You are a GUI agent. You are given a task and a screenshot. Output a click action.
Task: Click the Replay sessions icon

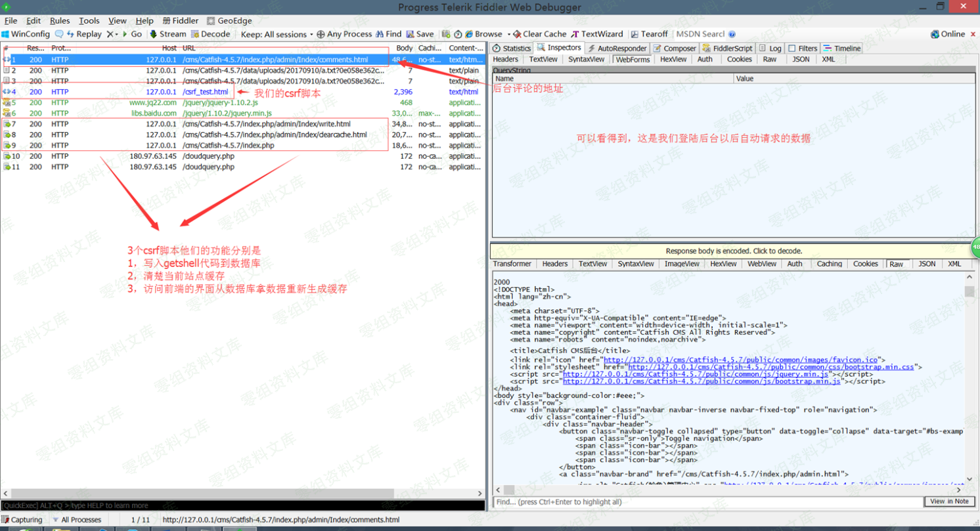pyautogui.click(x=70, y=34)
